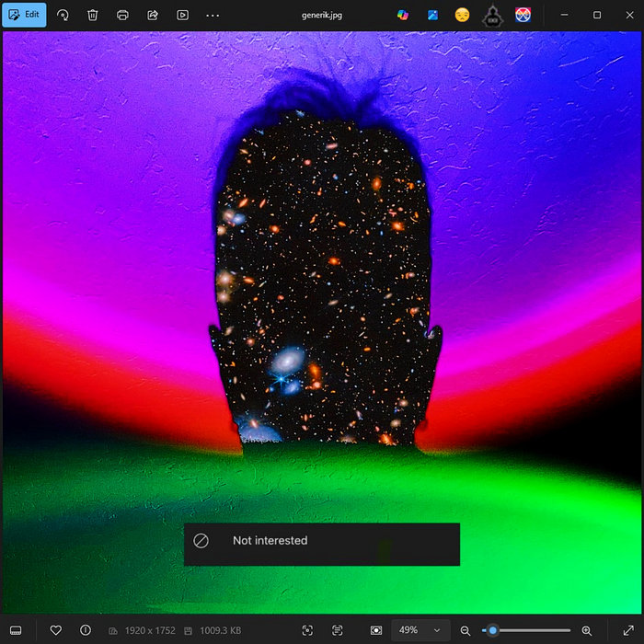Share the photo via the share icon
This screenshot has width=644, height=644.
click(153, 16)
